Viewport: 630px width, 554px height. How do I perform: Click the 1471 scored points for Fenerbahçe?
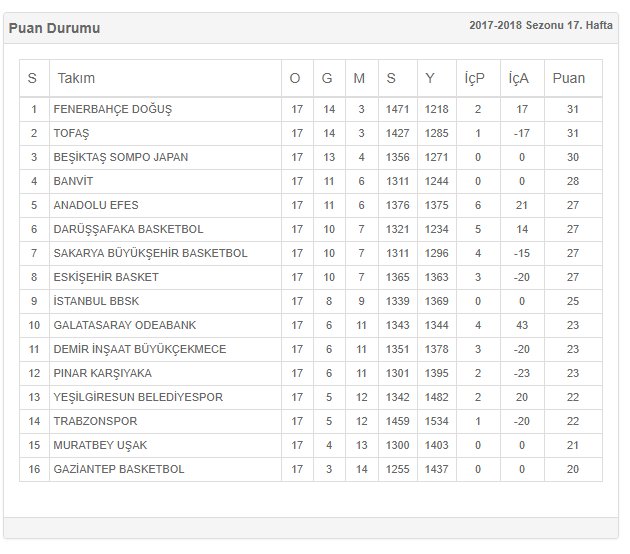(397, 109)
